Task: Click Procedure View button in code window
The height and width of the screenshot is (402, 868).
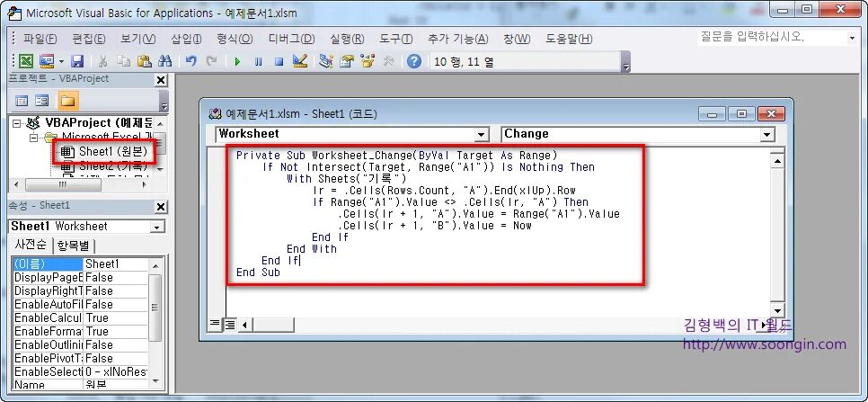Action: pyautogui.click(x=215, y=325)
